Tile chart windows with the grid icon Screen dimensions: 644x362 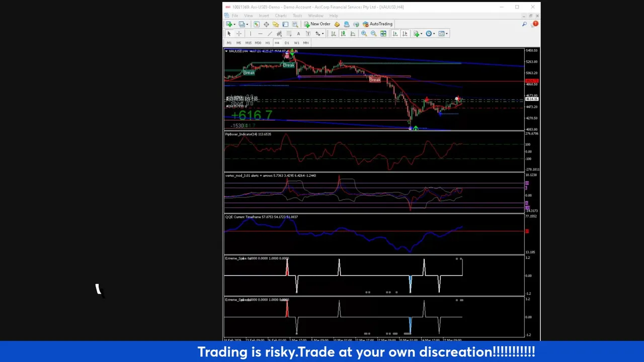383,34
